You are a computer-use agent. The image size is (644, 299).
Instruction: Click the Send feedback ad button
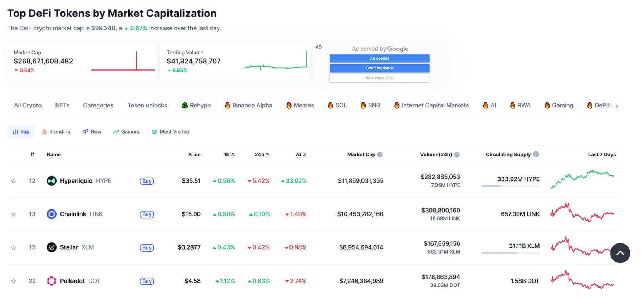[x=379, y=68]
